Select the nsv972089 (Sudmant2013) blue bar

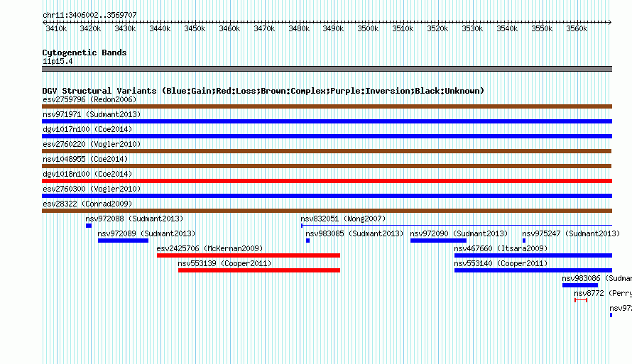coord(123,241)
